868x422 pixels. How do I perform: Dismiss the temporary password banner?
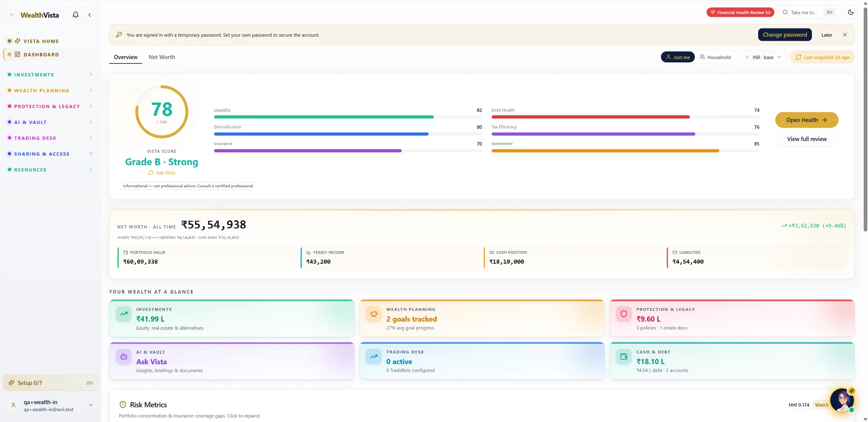pos(845,35)
